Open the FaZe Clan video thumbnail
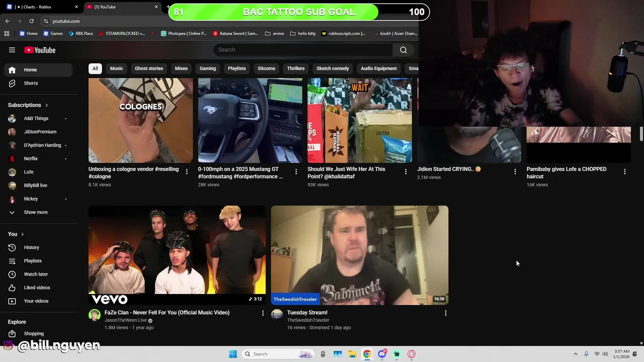This screenshot has width=644, height=362. pos(177,255)
